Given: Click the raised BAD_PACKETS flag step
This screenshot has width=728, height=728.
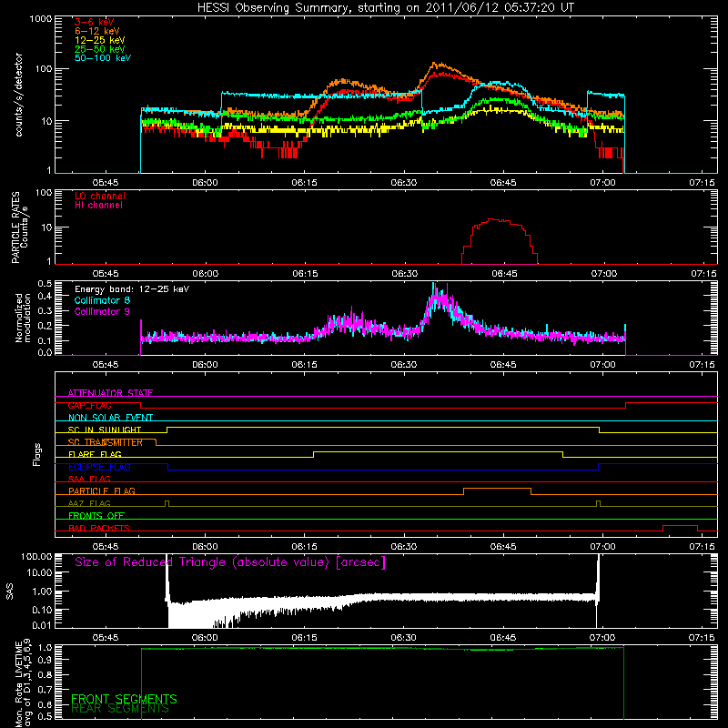Looking at the screenshot, I should point(680,526).
